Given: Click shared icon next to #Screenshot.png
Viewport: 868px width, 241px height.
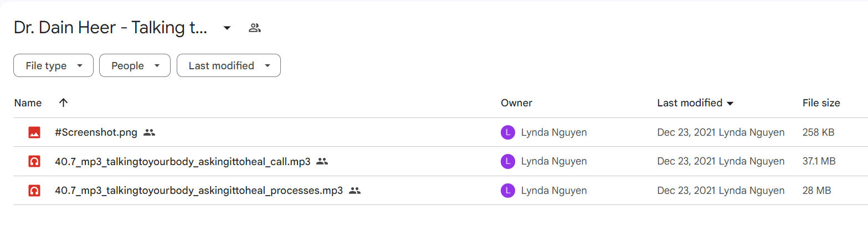Looking at the screenshot, I should coord(149,132).
